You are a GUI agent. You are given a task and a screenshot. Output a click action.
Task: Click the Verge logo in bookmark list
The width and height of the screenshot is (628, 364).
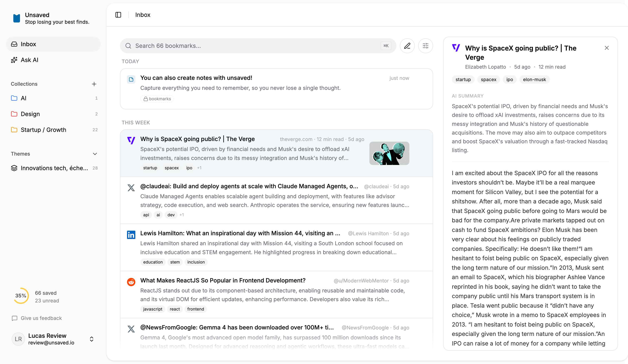(x=131, y=140)
